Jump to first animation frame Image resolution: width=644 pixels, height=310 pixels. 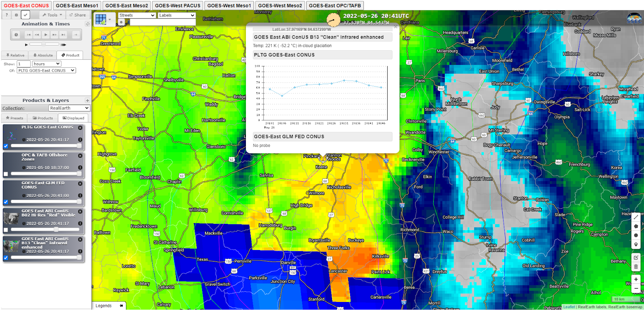(28, 35)
